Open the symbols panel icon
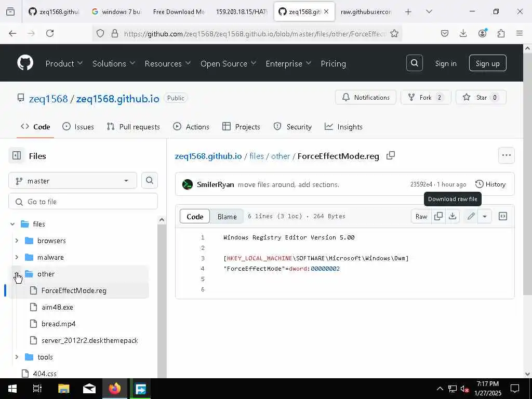The height and width of the screenshot is (399, 532). 503,216
